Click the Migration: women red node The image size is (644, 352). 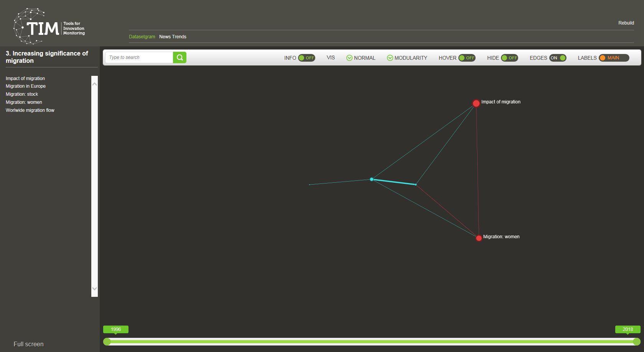[x=479, y=238]
